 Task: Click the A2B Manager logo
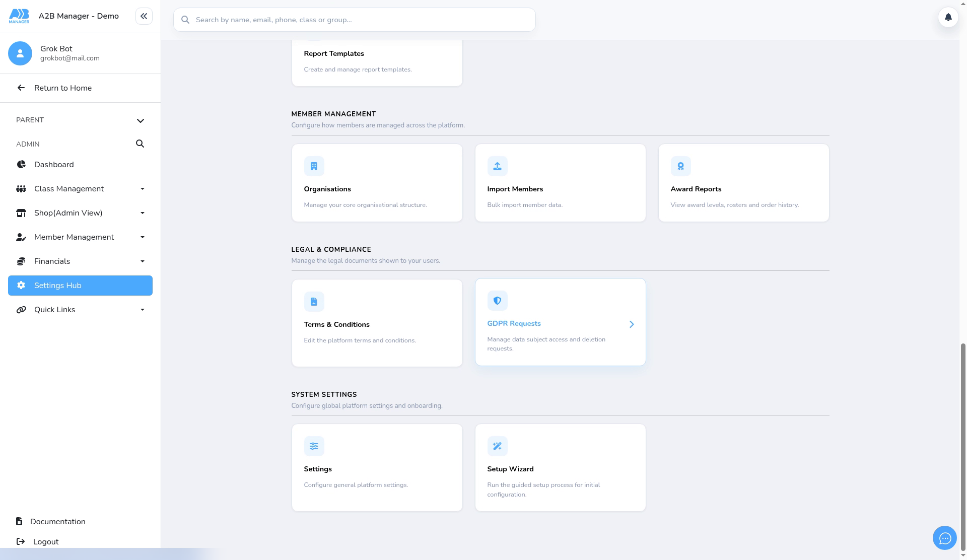(19, 16)
